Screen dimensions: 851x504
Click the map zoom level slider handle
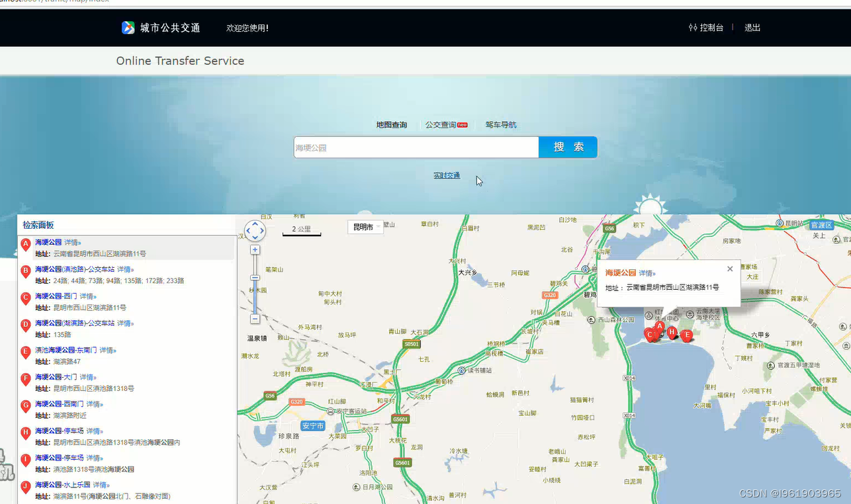pyautogui.click(x=255, y=277)
